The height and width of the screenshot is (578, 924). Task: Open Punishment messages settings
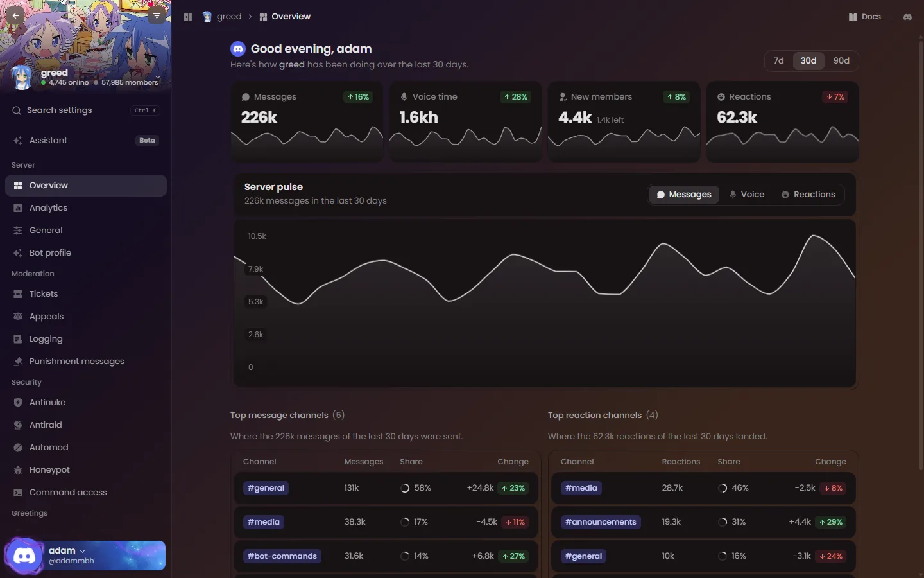[85, 362]
